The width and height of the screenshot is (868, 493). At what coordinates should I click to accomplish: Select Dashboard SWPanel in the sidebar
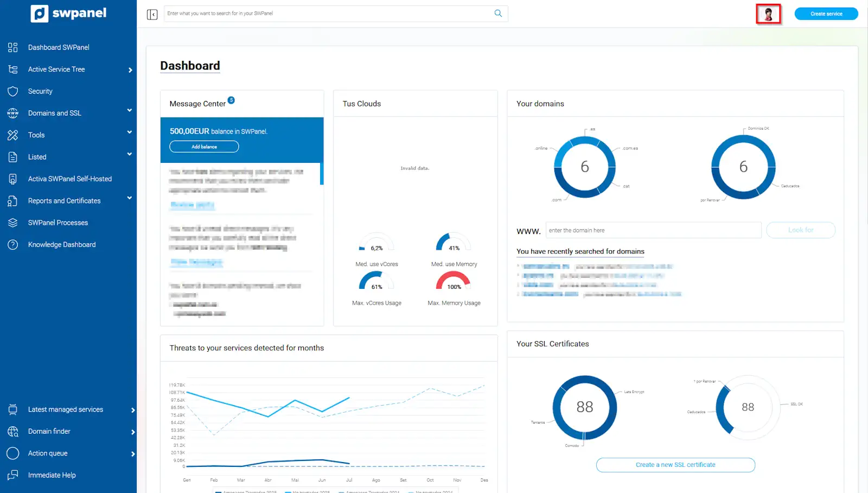[59, 48]
